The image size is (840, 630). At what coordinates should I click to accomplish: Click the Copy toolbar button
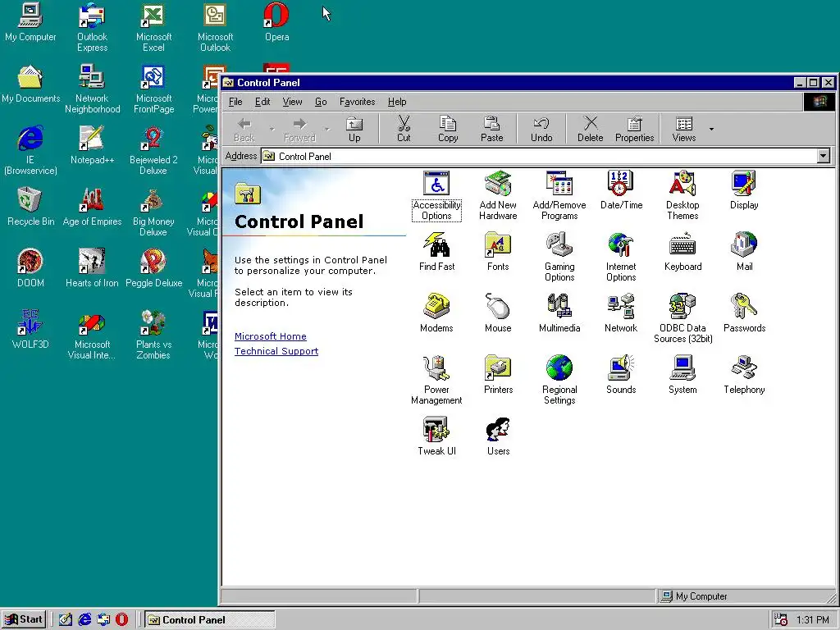tap(448, 129)
